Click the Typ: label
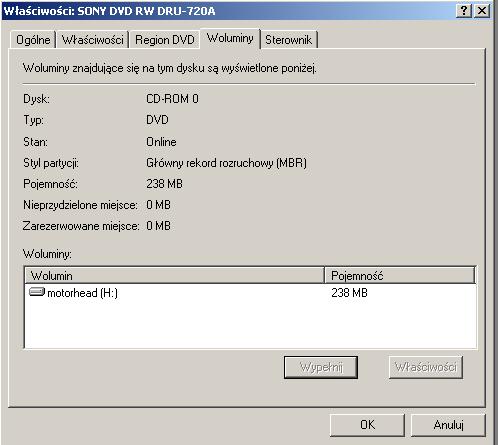The image size is (498, 445). click(33, 120)
